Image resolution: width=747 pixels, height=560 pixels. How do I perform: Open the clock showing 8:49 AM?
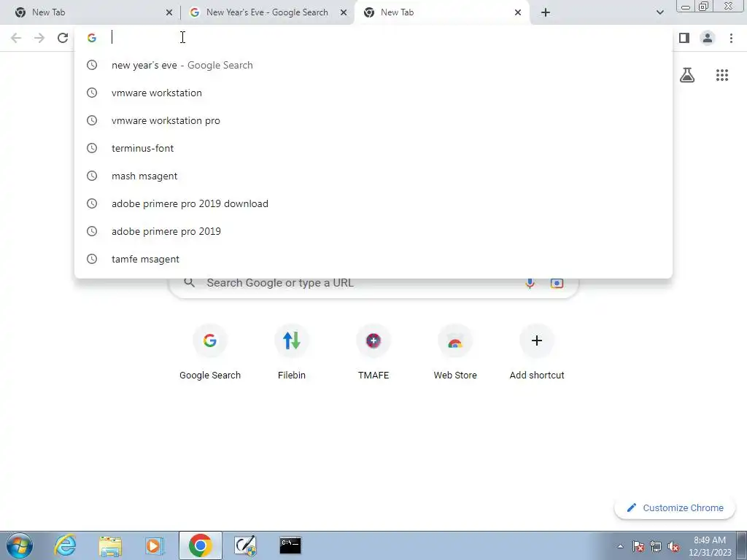click(x=710, y=546)
